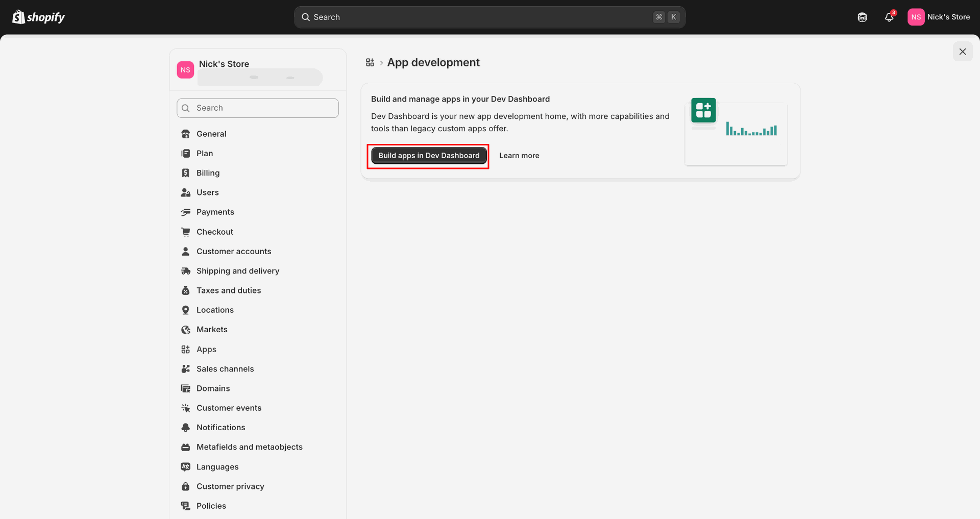Focus the settings Search field
The width and height of the screenshot is (980, 519).
pos(258,108)
